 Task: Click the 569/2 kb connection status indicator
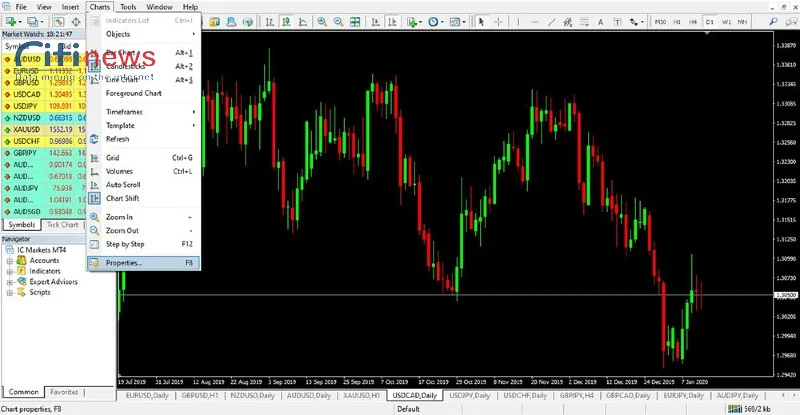point(750,409)
